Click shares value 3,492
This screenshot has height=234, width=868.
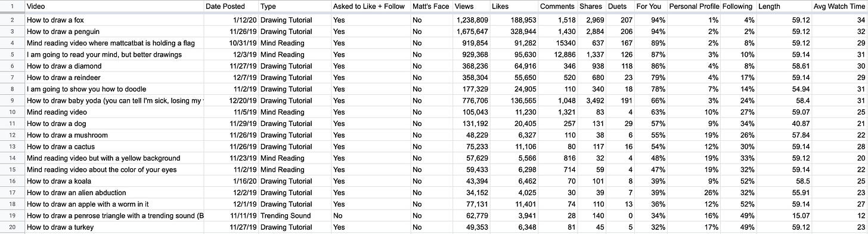coord(591,100)
